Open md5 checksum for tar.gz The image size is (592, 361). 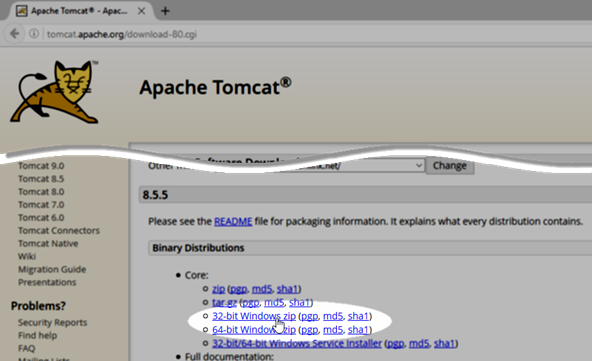pyautogui.click(x=274, y=302)
